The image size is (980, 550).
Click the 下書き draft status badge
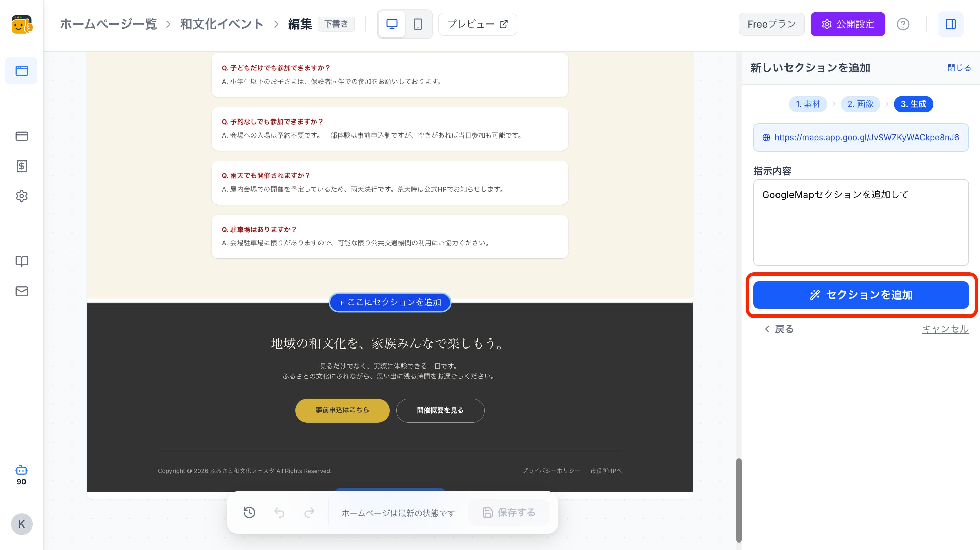tap(336, 25)
